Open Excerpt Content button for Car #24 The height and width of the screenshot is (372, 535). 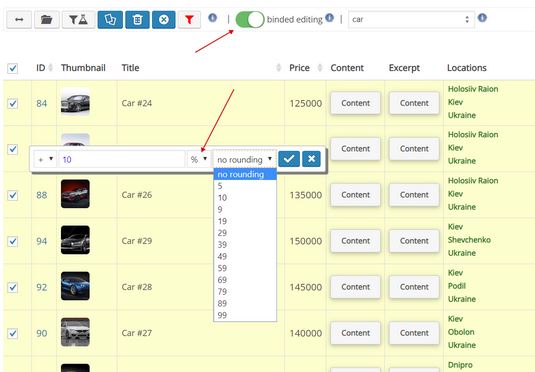coord(414,103)
